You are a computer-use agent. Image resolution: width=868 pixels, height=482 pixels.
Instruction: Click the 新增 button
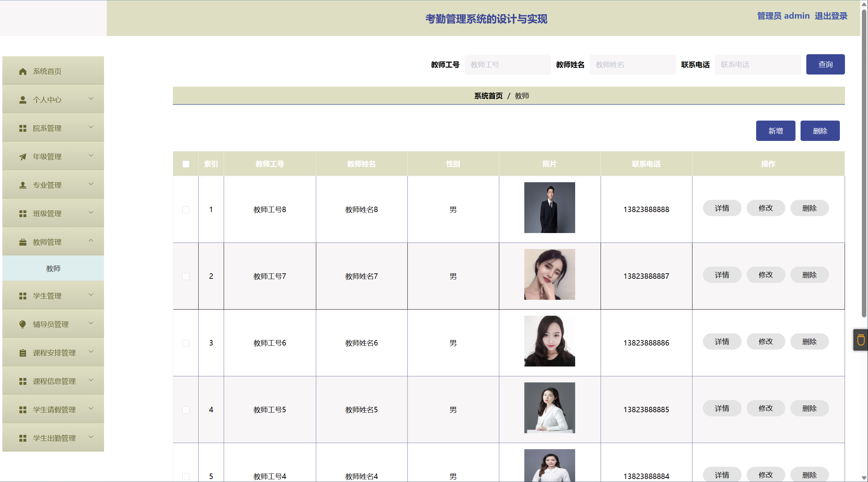pyautogui.click(x=775, y=131)
